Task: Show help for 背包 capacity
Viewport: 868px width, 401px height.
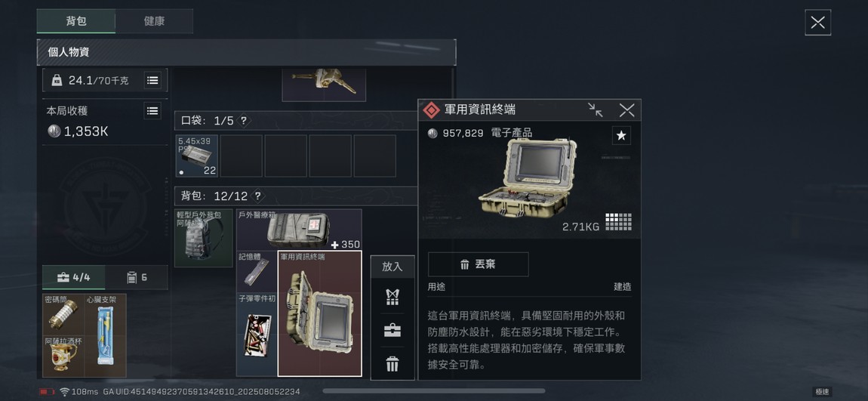Action: [x=257, y=196]
